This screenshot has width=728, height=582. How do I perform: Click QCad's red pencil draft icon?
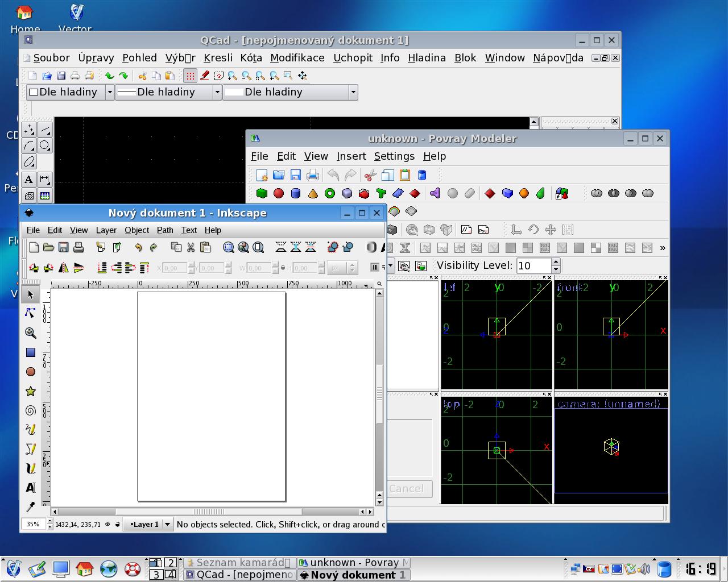click(205, 76)
